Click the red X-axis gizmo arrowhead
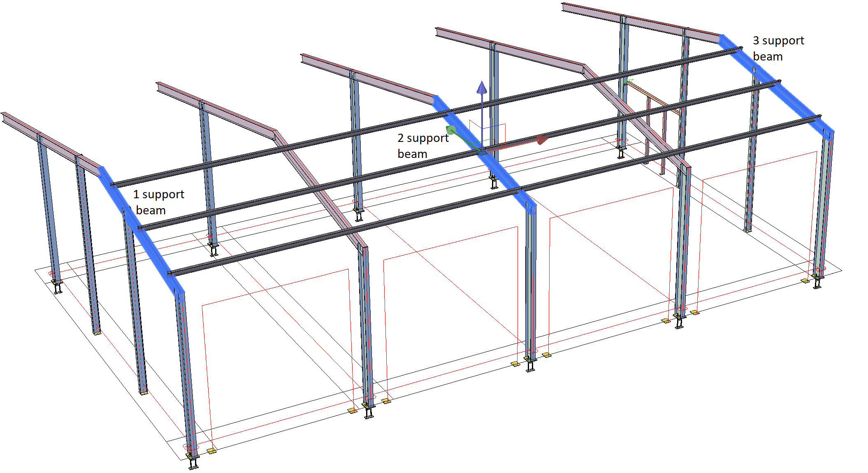This screenshot has height=473, width=868. (x=542, y=139)
